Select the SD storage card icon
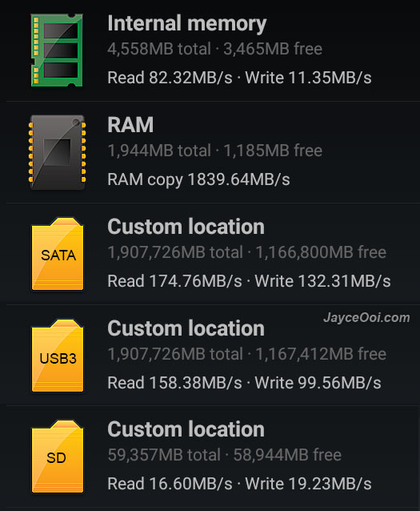The height and width of the screenshot is (511, 420). pos(58,457)
